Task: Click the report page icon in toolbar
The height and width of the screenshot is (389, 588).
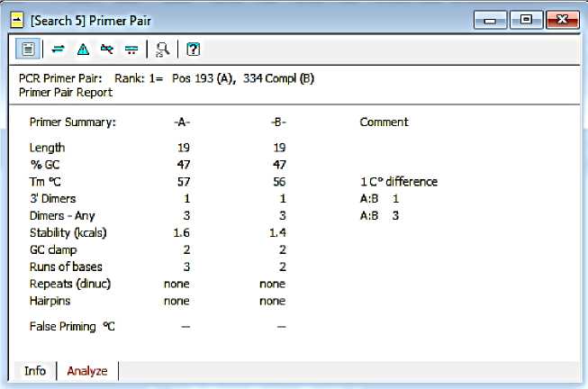Action: click(28, 48)
